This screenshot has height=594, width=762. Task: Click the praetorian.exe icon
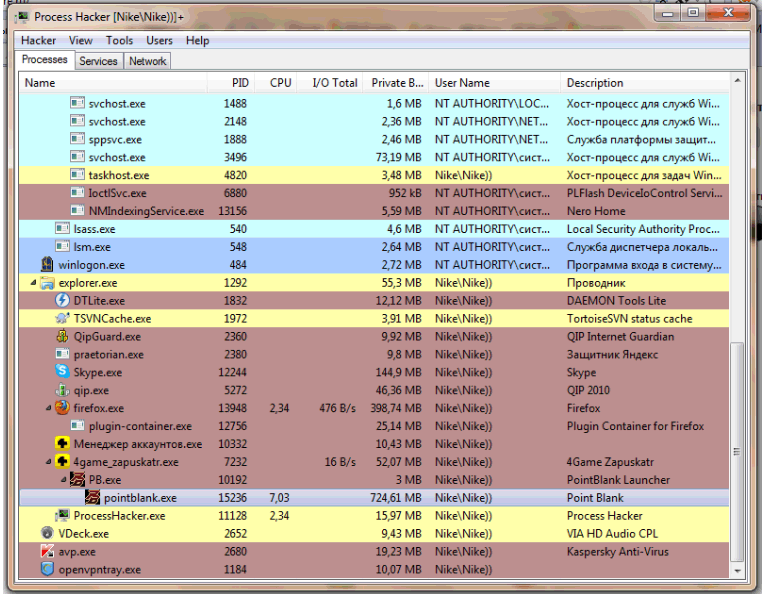point(62,354)
